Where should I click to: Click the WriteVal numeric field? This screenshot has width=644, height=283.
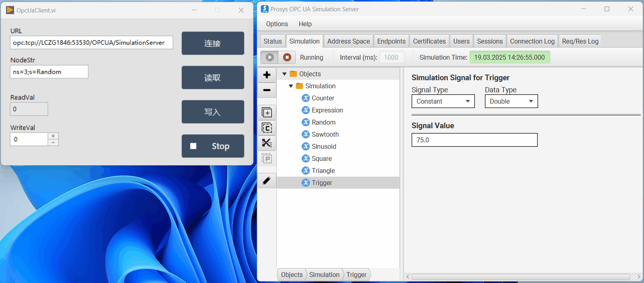tap(29, 139)
